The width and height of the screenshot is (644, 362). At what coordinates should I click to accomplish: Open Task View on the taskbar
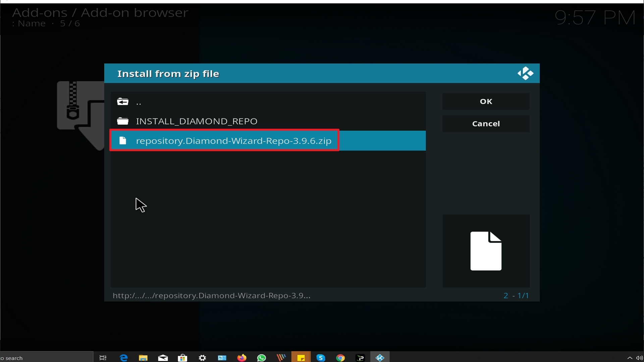(103, 358)
